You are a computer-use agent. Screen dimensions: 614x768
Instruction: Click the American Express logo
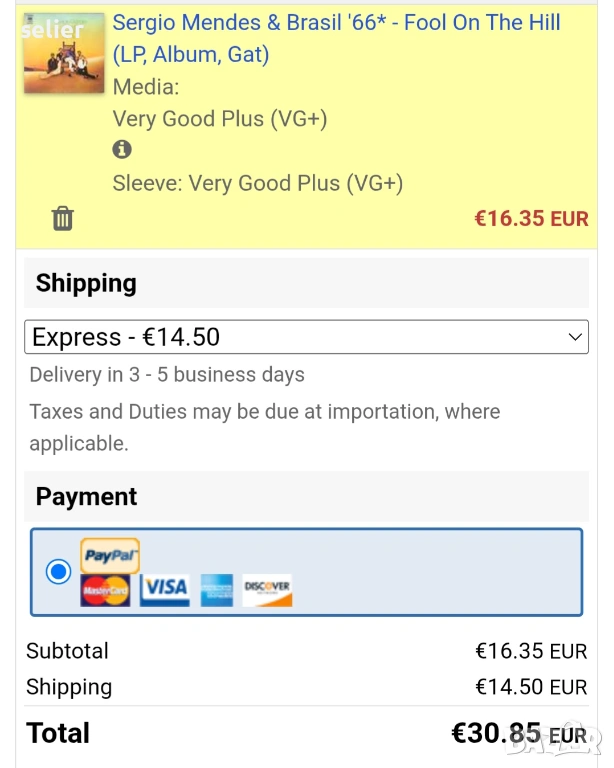216,590
